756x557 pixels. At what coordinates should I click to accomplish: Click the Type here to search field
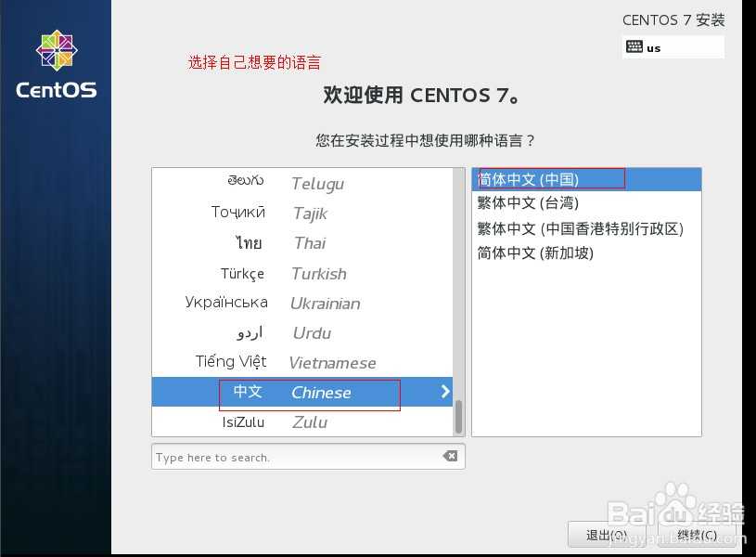point(308,457)
